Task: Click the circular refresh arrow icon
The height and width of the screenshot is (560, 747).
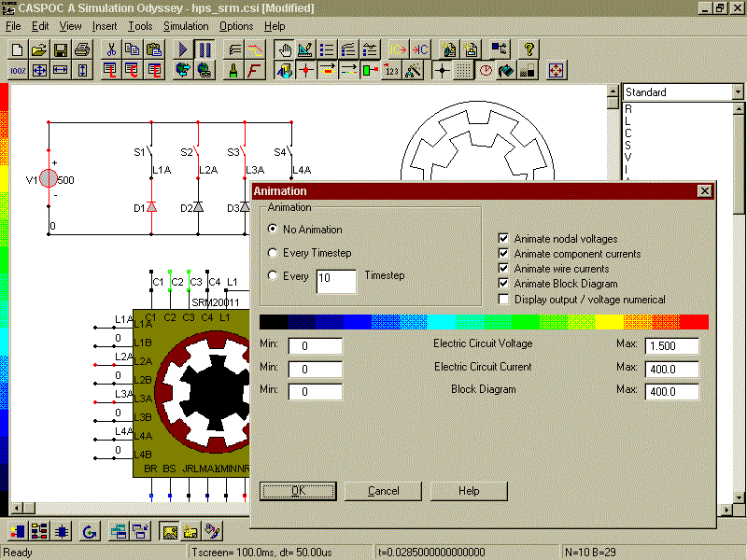Action: pos(90,531)
